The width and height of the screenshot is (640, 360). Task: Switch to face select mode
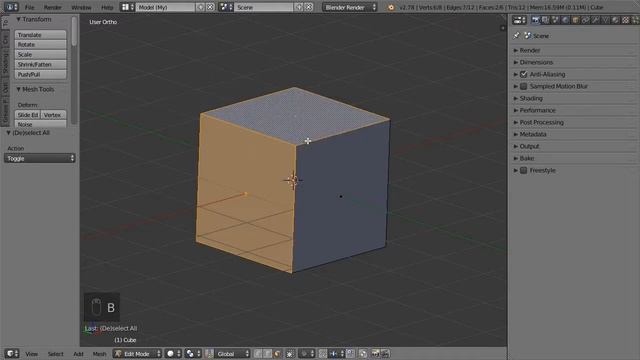click(277, 353)
